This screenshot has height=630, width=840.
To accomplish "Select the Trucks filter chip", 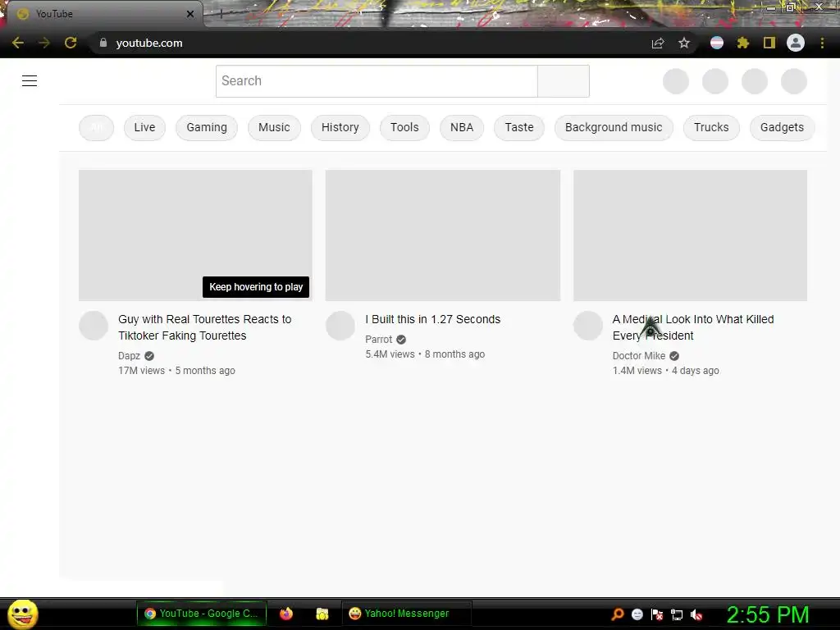I will [711, 127].
